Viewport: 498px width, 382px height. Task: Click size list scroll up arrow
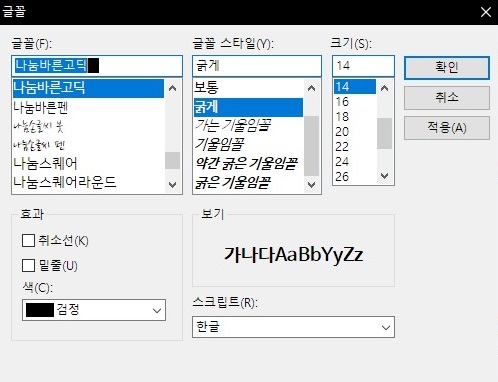tap(384, 88)
